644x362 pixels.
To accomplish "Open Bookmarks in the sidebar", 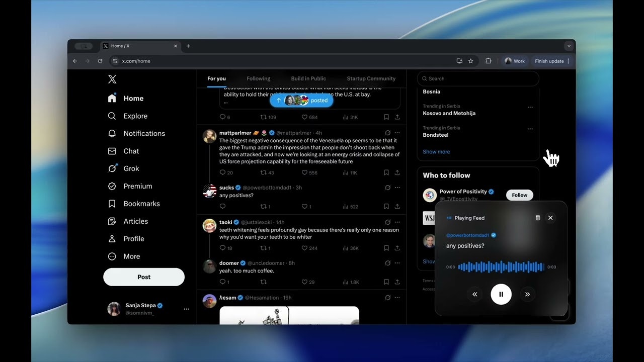I will point(134,204).
